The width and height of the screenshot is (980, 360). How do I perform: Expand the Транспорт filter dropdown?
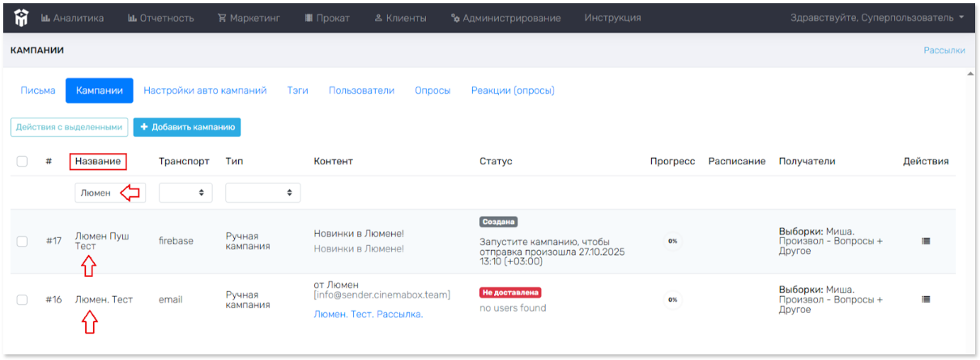coord(185,193)
